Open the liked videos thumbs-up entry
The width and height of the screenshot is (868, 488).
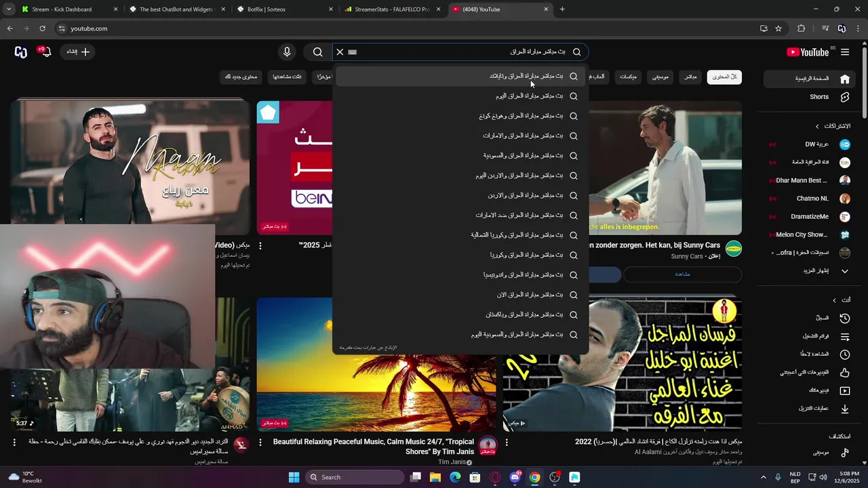810,372
